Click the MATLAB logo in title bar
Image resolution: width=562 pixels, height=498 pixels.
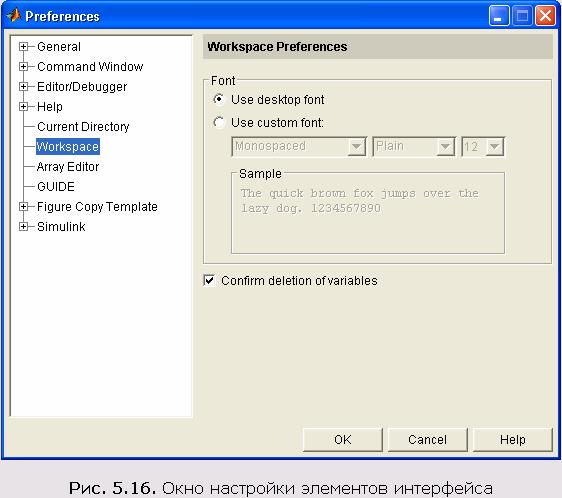point(14,16)
